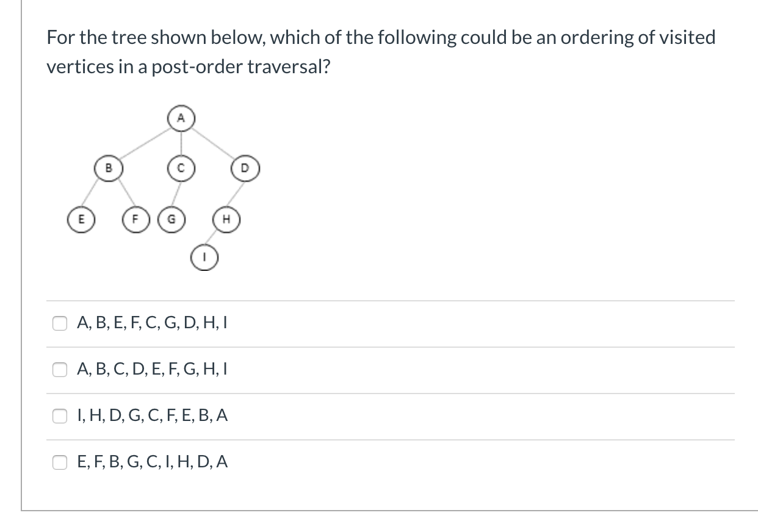Select node C under the root
This screenshot has height=532, width=758.
coord(181,168)
